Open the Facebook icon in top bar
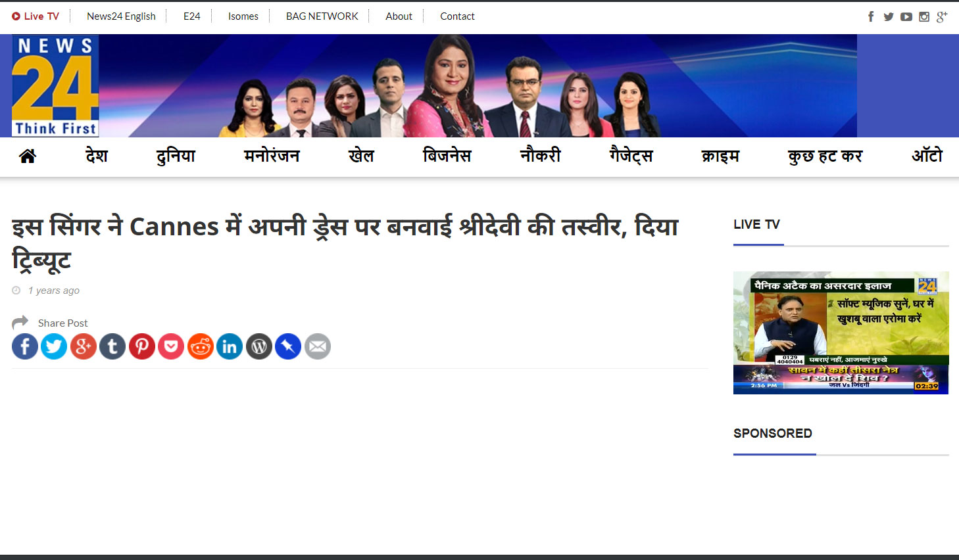 871,16
